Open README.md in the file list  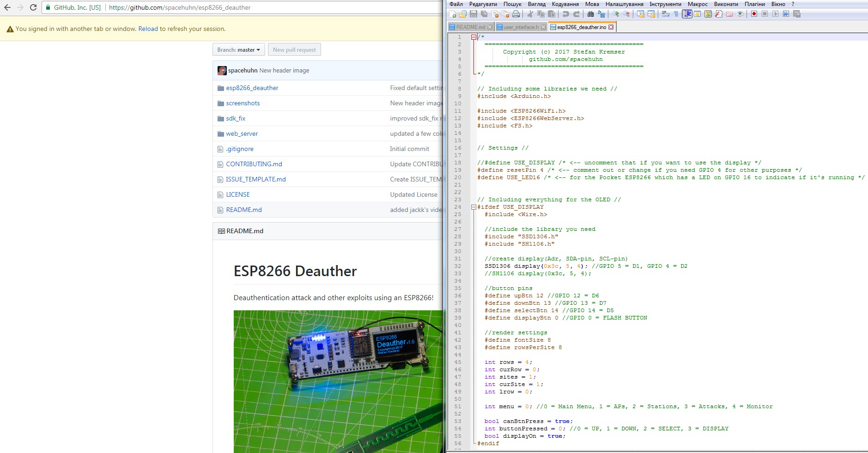244,210
